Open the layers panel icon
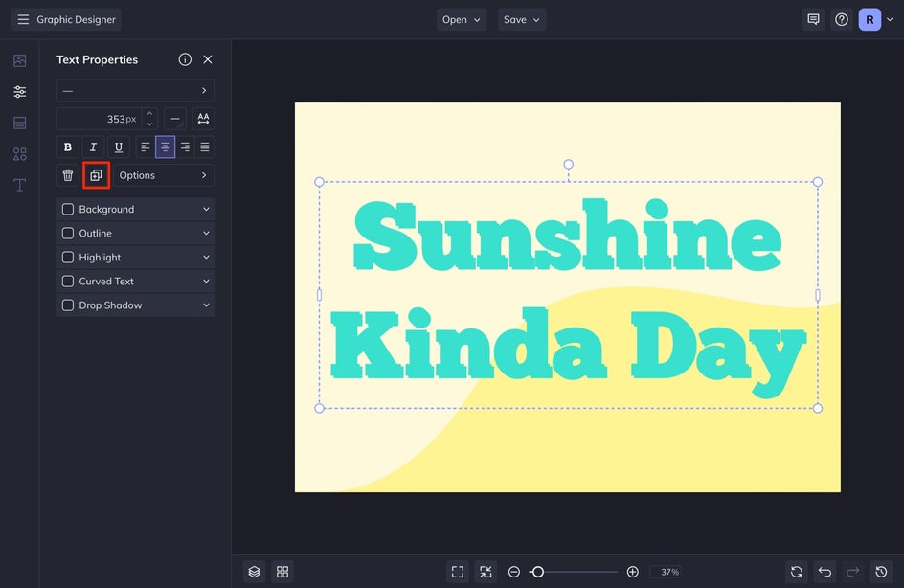 coord(254,572)
